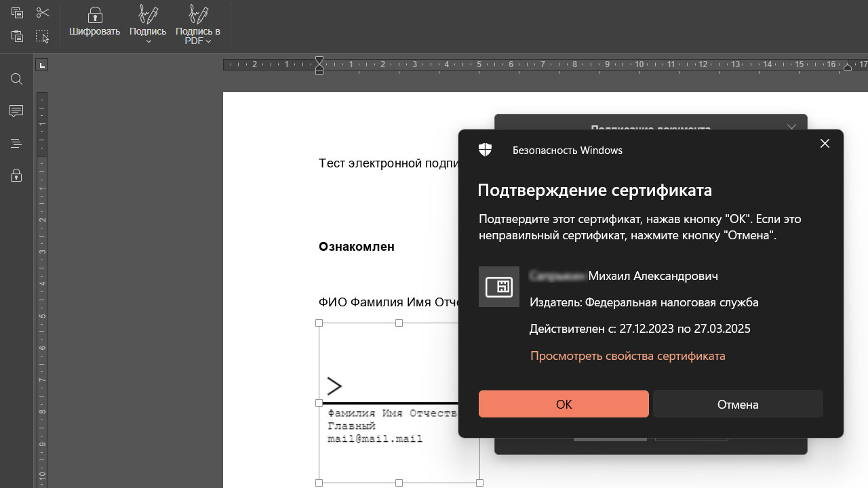The image size is (868, 488).
Task: Close the Подписание документа window behind
Action: click(x=792, y=127)
